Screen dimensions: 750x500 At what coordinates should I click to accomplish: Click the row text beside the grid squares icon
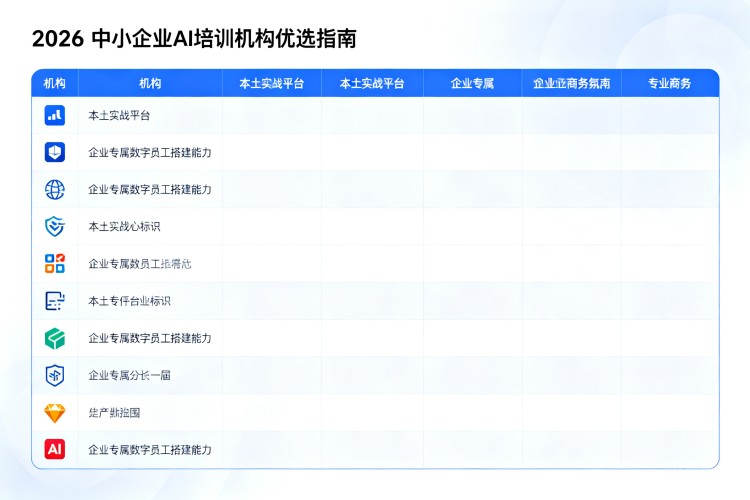[x=140, y=264]
